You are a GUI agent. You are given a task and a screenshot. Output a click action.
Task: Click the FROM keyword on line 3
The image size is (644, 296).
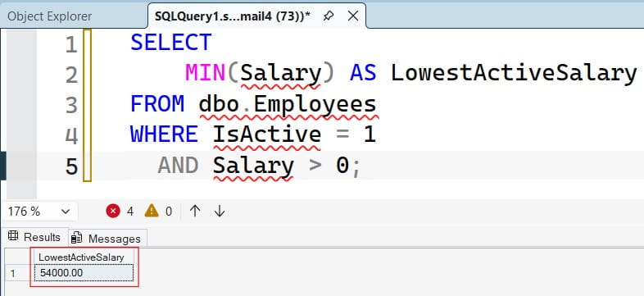point(157,104)
